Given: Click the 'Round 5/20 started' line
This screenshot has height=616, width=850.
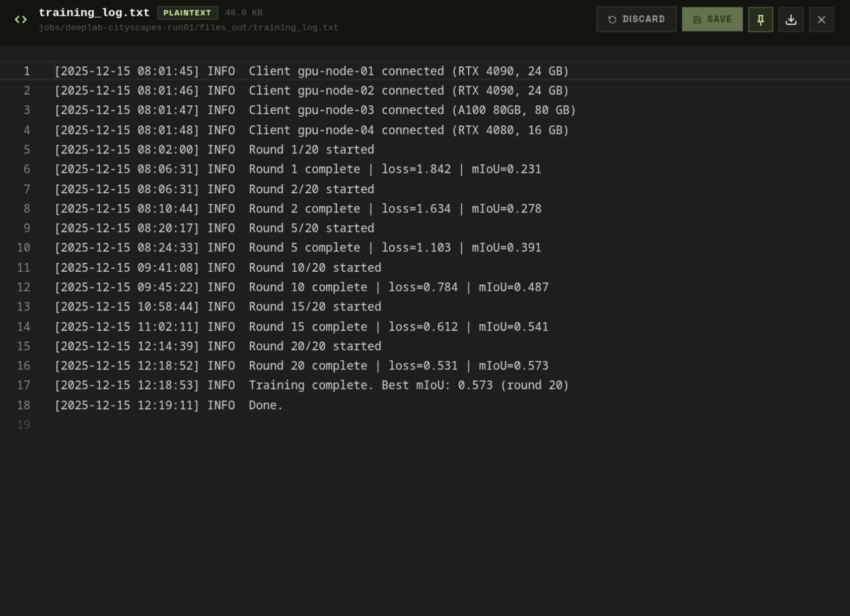Looking at the screenshot, I should [x=215, y=228].
